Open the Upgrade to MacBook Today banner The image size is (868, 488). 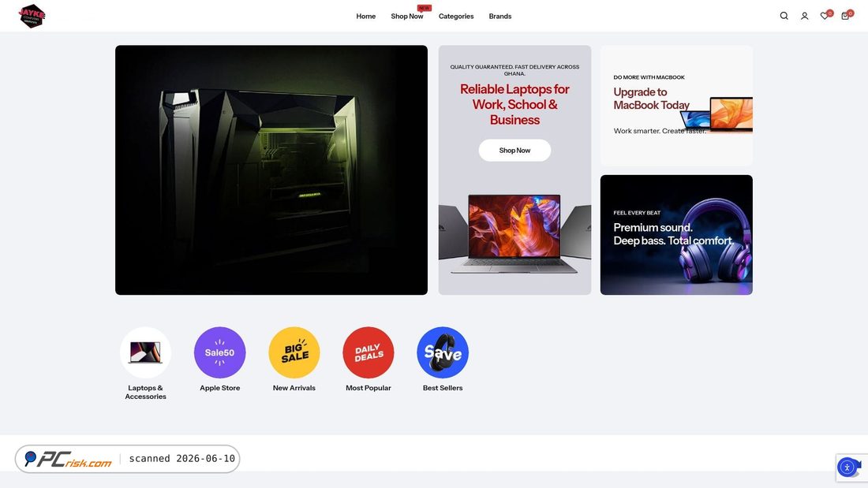676,106
